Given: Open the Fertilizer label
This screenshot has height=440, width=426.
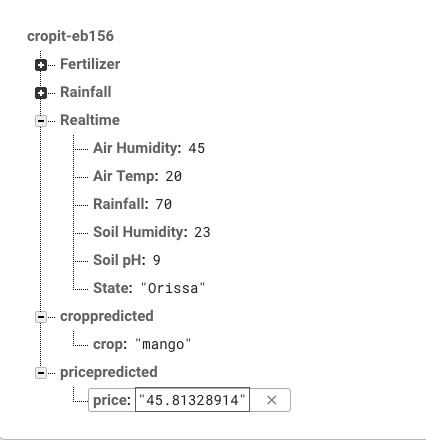Looking at the screenshot, I should pos(90,64).
